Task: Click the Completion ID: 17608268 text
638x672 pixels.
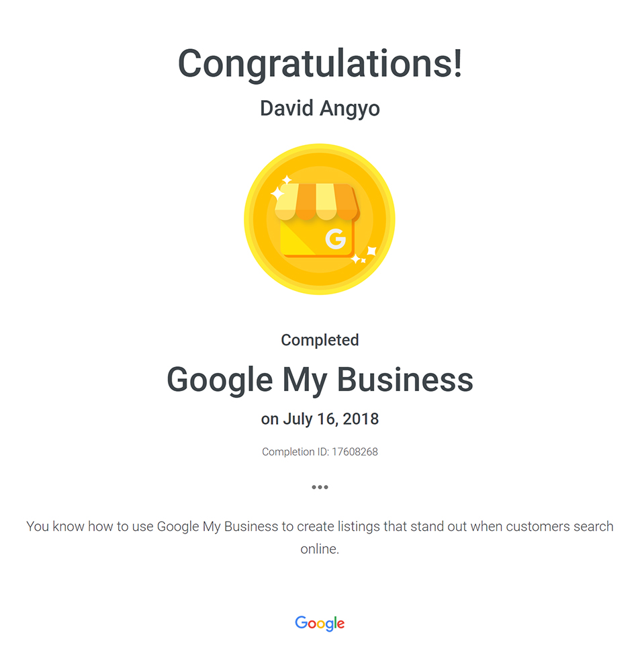Action: tap(320, 452)
